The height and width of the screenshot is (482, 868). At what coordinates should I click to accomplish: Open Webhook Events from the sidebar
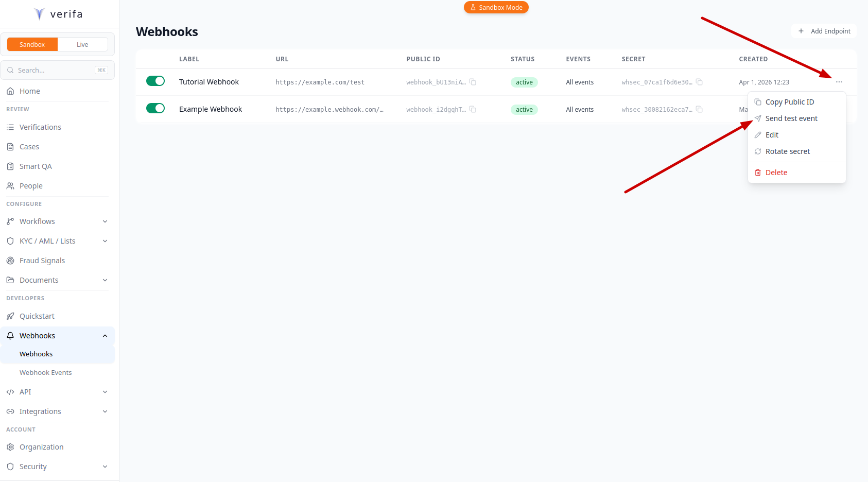[x=45, y=372]
